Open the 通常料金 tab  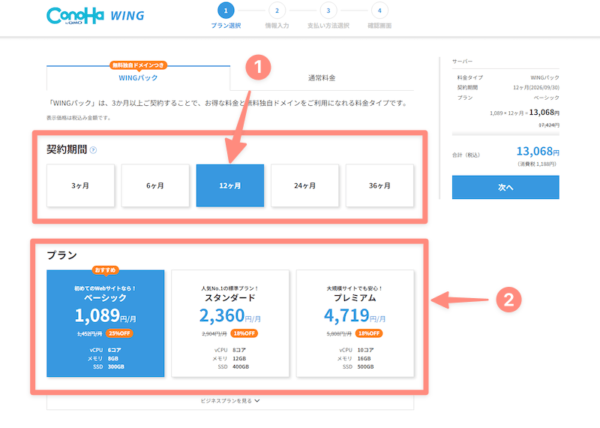click(x=321, y=77)
